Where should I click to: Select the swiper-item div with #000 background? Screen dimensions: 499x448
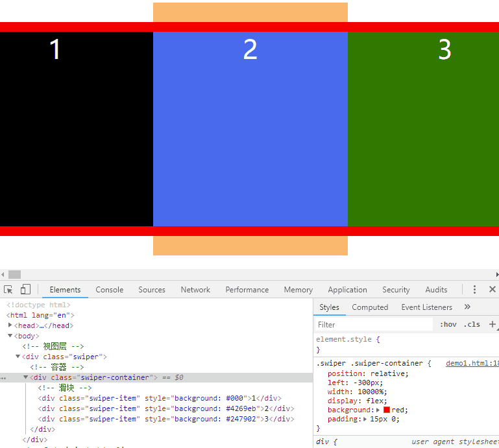pos(160,398)
